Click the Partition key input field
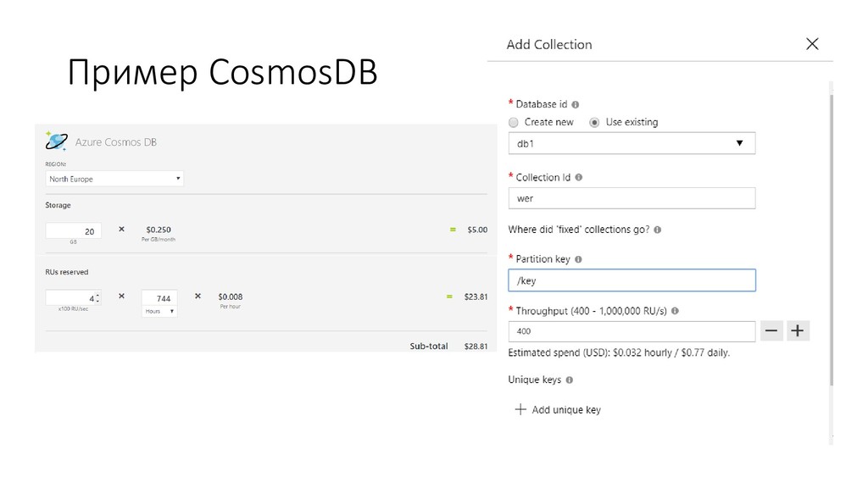This screenshot has height=488, width=868. point(632,280)
